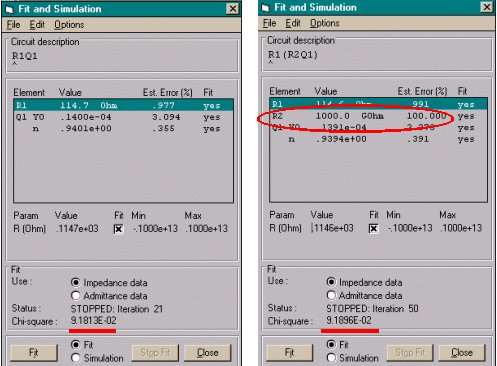Click the 3.094 error value for Q1 Y0
497x366 pixels.
pos(166,117)
